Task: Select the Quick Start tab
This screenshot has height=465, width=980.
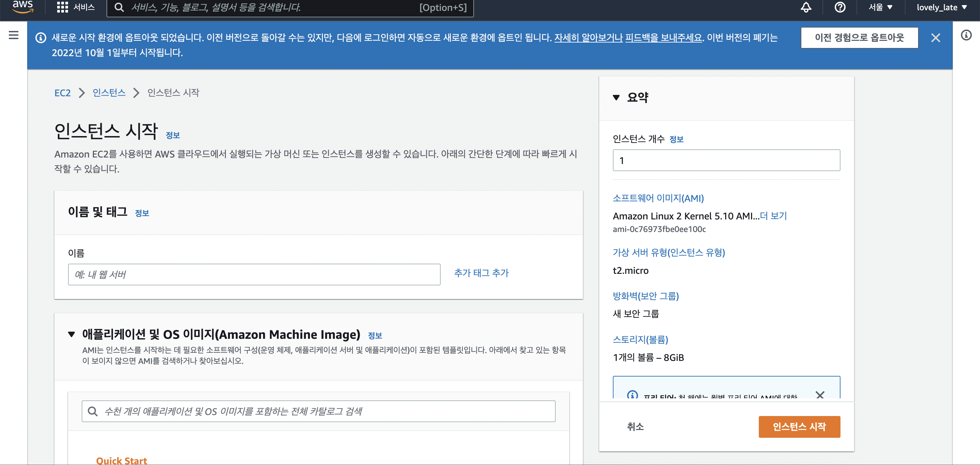Action: coord(121,461)
